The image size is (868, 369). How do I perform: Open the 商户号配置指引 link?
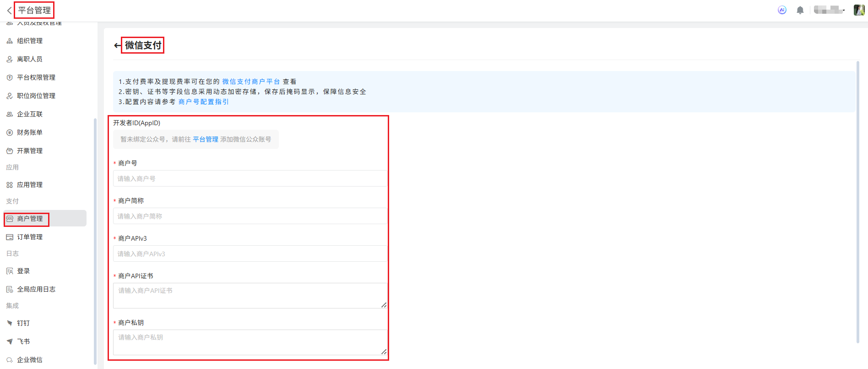click(203, 102)
